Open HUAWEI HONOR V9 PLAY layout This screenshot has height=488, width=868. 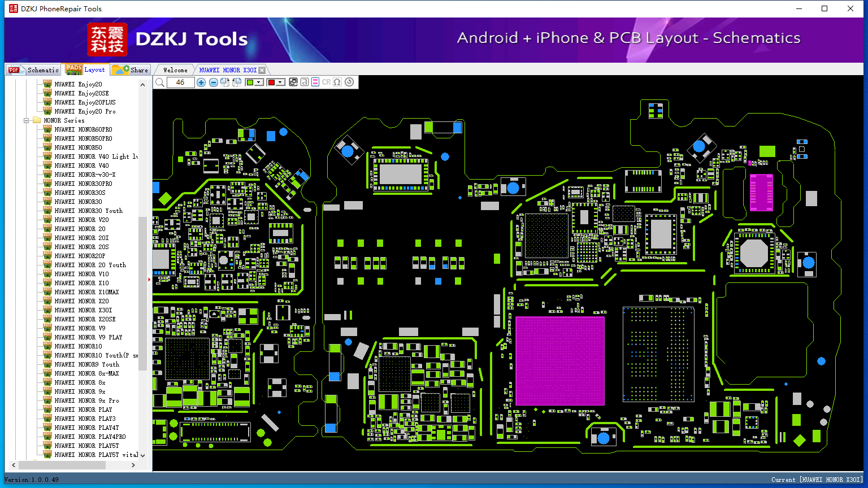pos(88,337)
